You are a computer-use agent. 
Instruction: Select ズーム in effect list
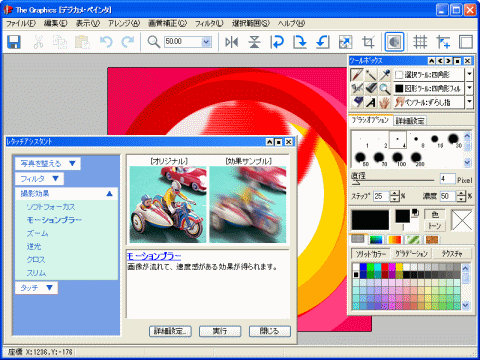pyautogui.click(x=38, y=233)
